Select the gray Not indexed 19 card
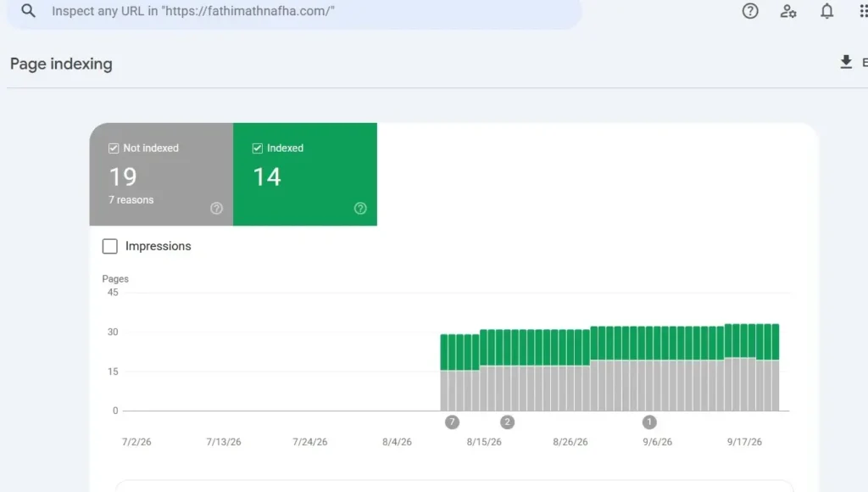The image size is (868, 492). click(x=162, y=174)
